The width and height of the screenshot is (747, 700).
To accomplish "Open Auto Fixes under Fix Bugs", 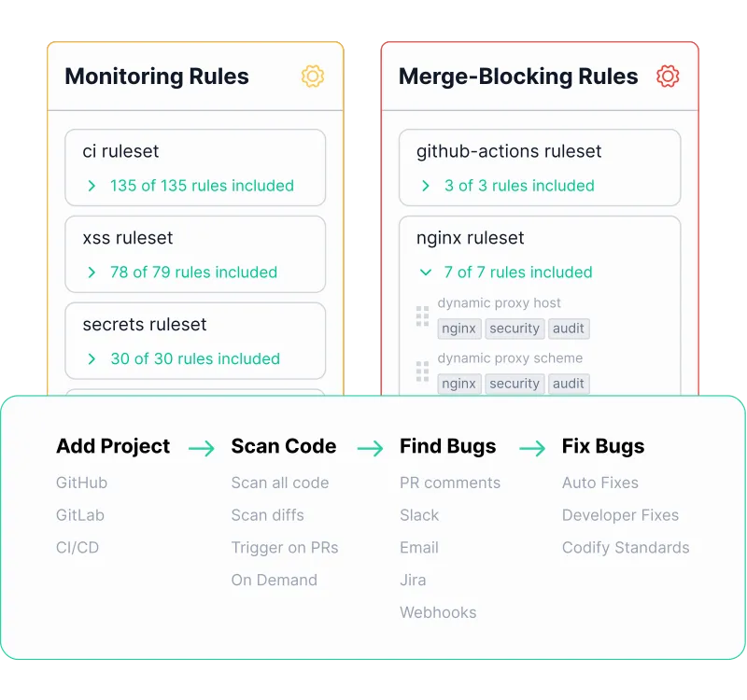I will tap(600, 483).
